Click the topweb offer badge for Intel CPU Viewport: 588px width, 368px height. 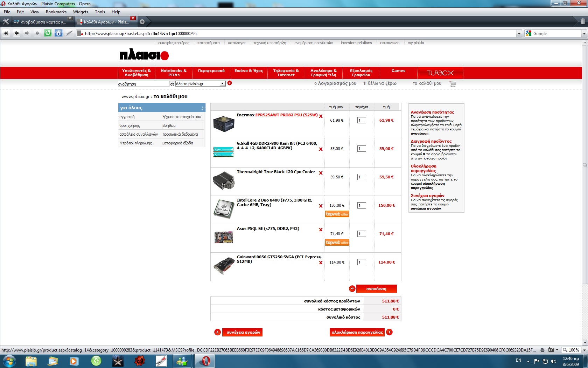337,214
